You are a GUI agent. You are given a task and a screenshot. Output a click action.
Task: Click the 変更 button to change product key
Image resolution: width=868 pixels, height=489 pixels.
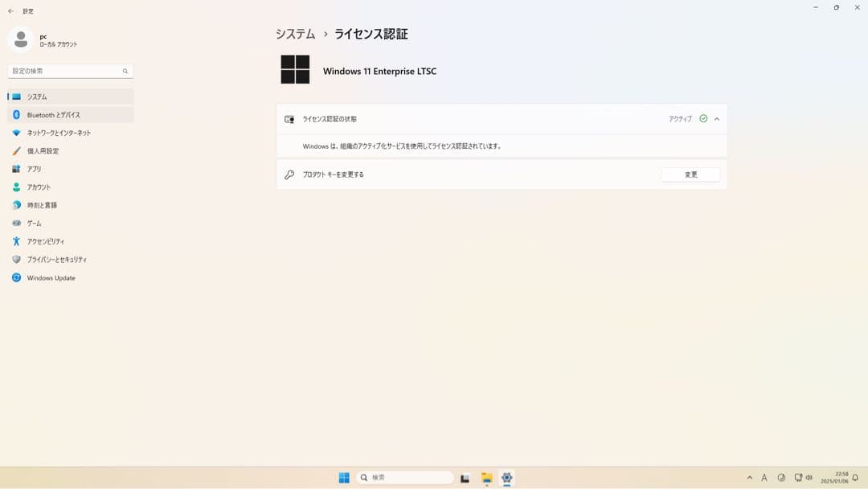690,174
